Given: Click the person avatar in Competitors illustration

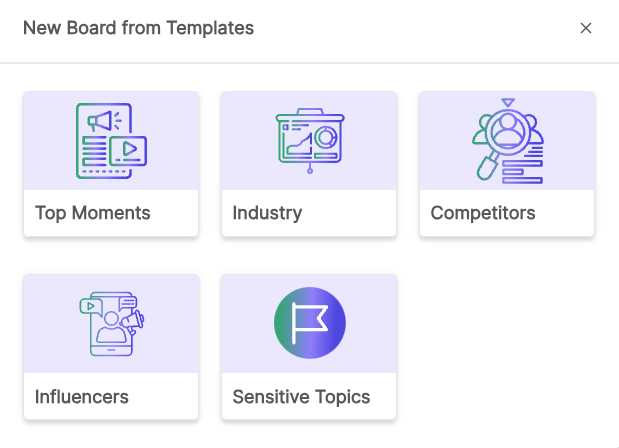Looking at the screenshot, I should [507, 129].
